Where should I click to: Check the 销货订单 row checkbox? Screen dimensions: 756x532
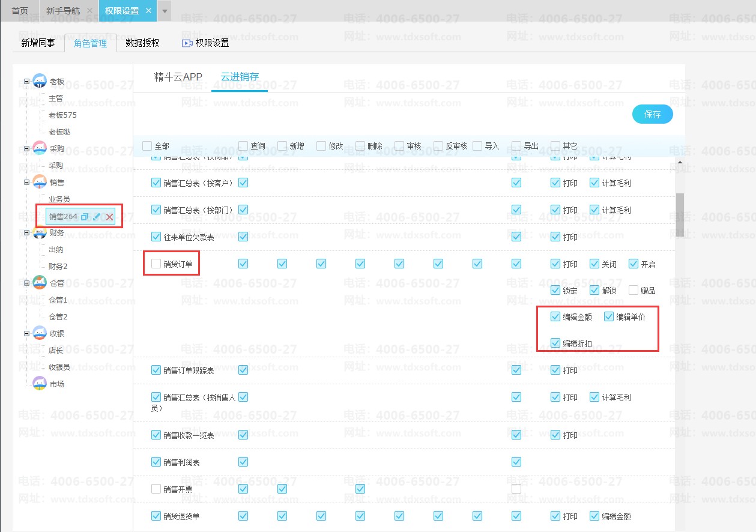click(156, 264)
